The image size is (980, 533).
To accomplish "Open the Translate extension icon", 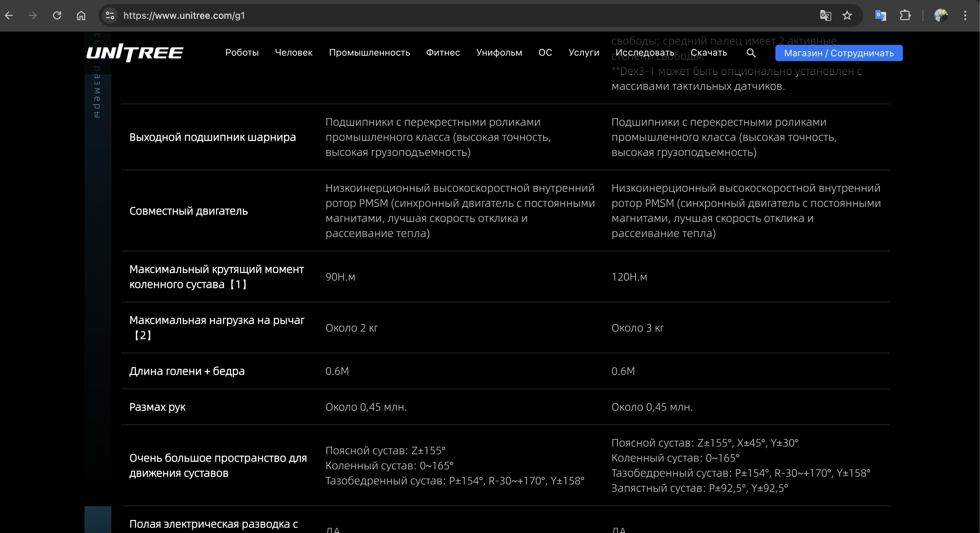I will 881,15.
